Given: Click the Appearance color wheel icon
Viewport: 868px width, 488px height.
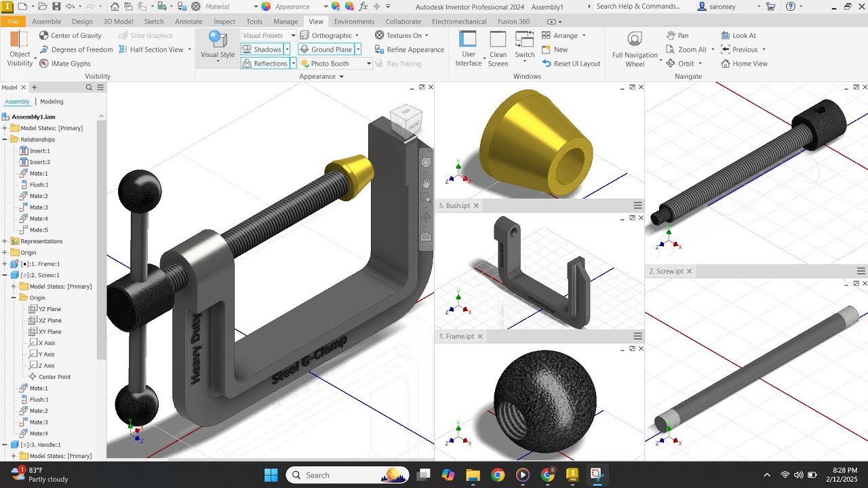Looking at the screenshot, I should pyautogui.click(x=267, y=6).
